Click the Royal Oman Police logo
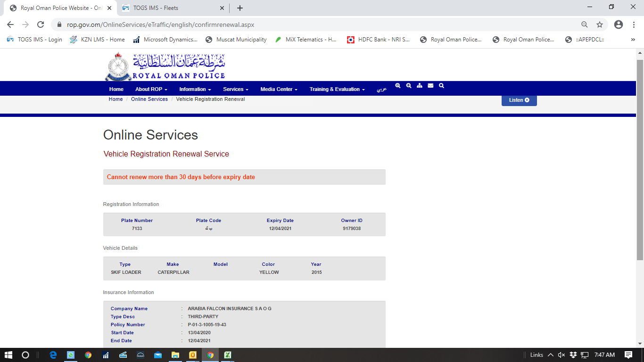Image resolution: width=644 pixels, height=362 pixels. (165, 66)
